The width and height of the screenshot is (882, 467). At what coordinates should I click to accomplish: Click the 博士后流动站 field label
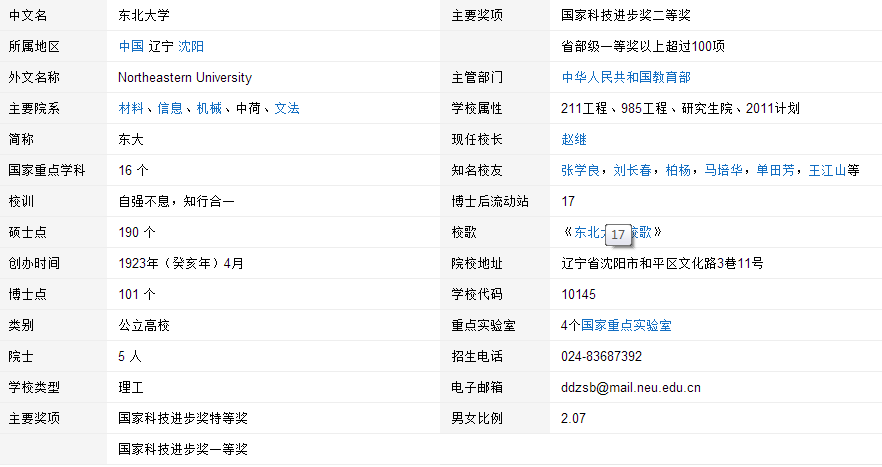pos(490,201)
